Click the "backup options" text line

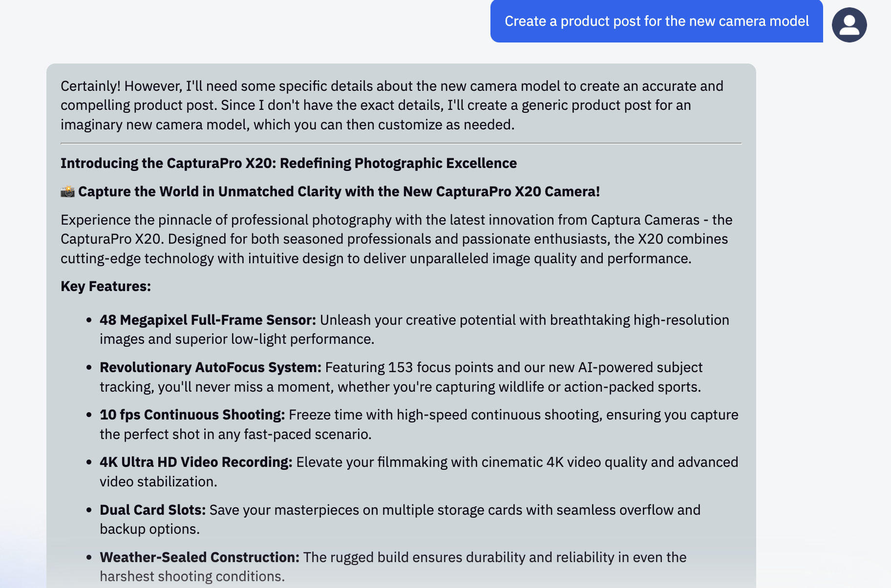149,529
